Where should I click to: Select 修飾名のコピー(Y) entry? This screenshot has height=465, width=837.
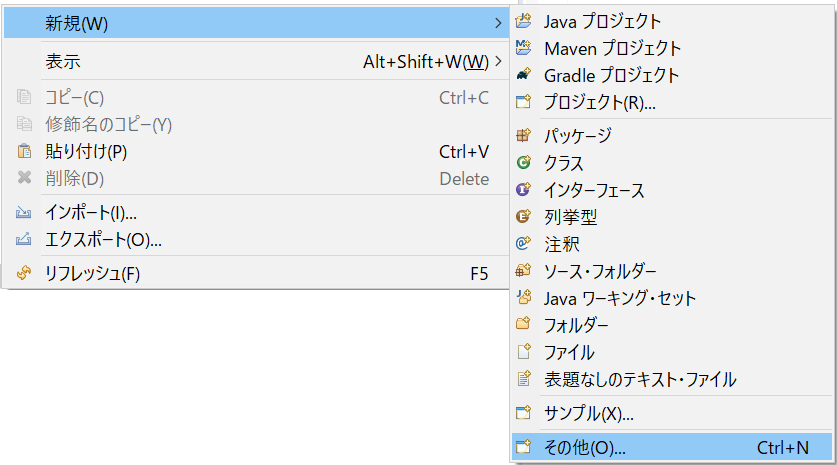click(256, 124)
